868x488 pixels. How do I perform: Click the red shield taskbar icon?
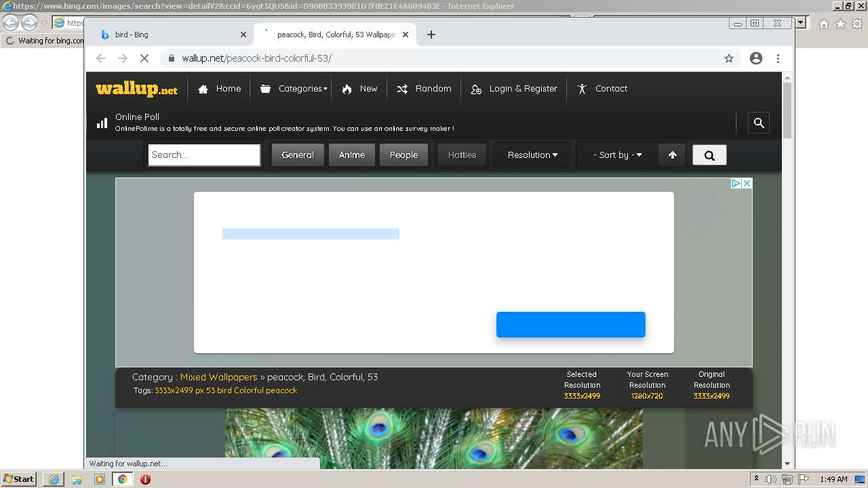tap(145, 479)
